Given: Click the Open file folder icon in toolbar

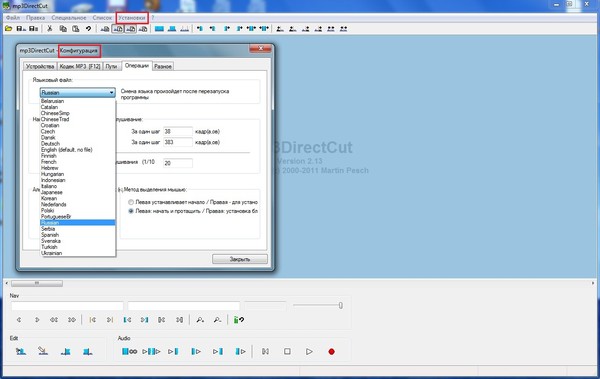Looking at the screenshot, I should pyautogui.click(x=8, y=29).
